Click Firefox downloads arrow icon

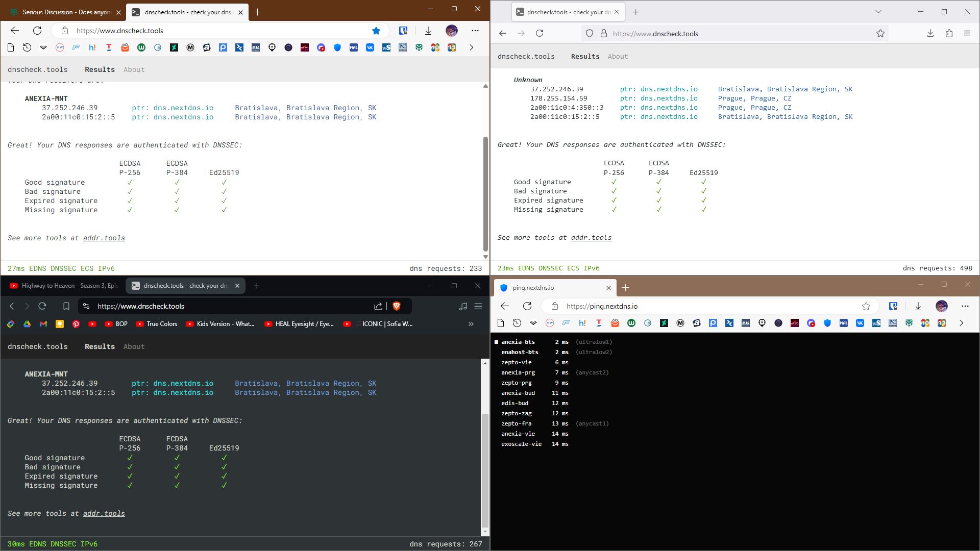[930, 34]
